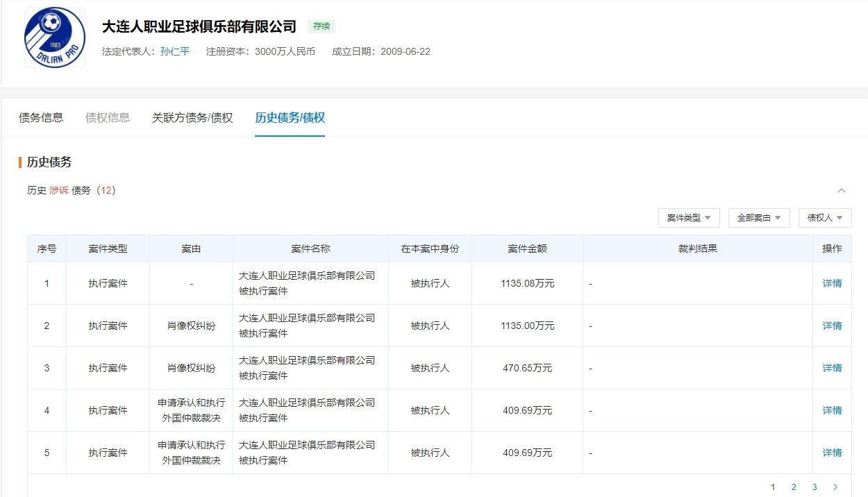Open the 债权人 filter dropdown
The height and width of the screenshot is (497, 868).
coord(825,218)
